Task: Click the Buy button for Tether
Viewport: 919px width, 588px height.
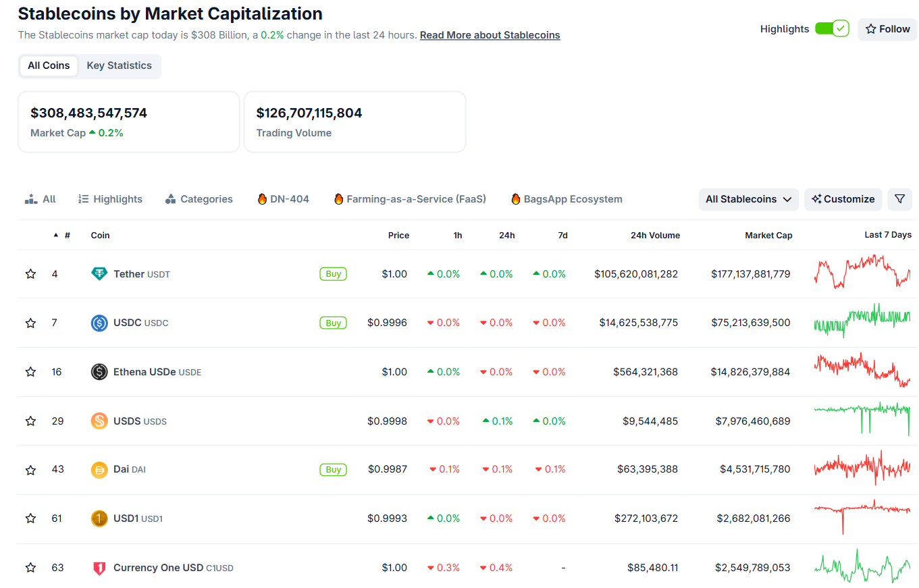Action: (x=333, y=273)
